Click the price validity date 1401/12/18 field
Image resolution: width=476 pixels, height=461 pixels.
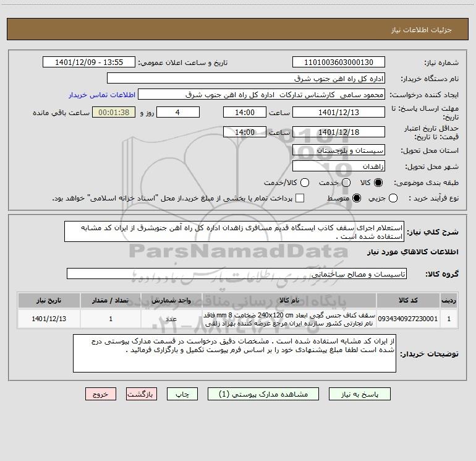point(339,132)
